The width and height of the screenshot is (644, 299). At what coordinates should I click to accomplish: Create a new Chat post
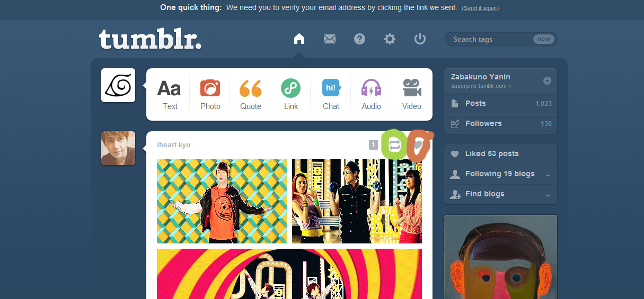click(331, 94)
